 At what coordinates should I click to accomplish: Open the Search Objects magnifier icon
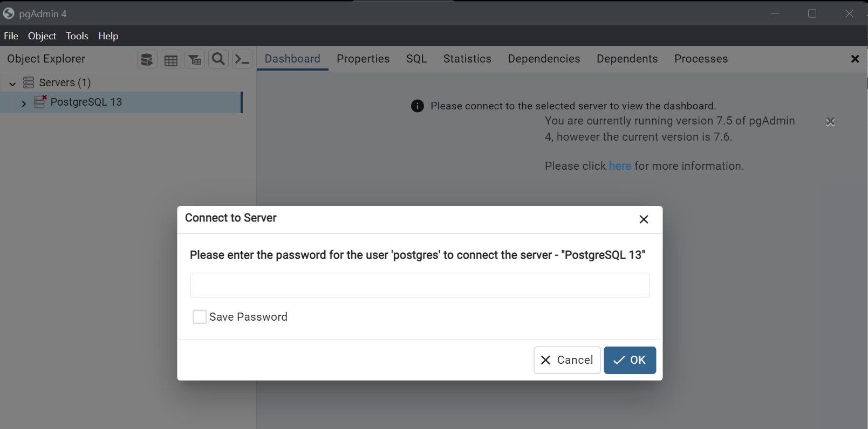218,59
